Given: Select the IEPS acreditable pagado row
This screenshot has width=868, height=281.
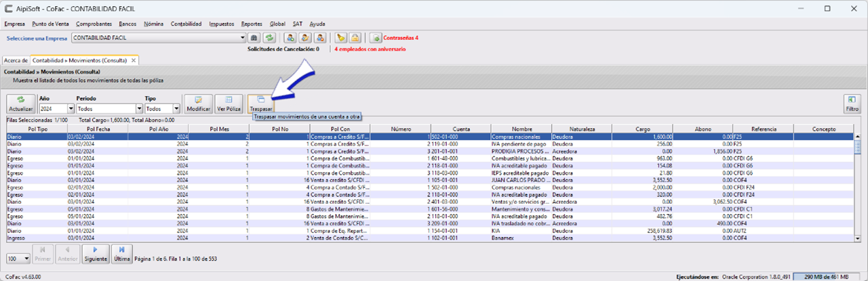Looking at the screenshot, I should click(x=430, y=173).
